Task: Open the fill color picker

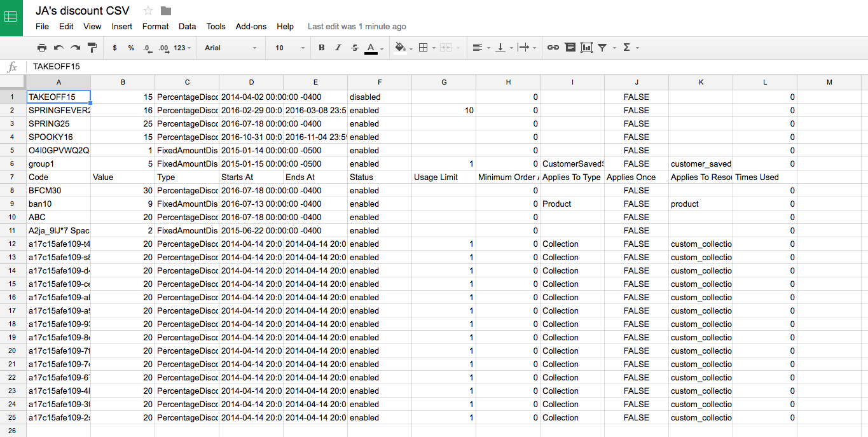Action: [x=403, y=48]
